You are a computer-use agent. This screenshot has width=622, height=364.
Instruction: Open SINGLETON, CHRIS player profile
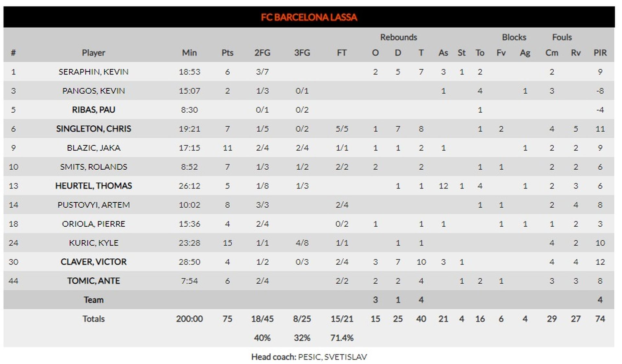(93, 129)
